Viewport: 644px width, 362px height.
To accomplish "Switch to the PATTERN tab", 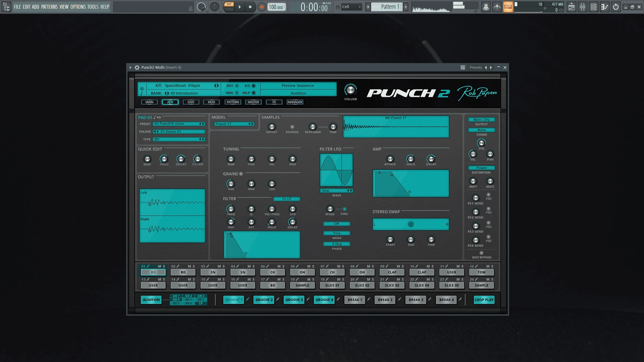I will pyautogui.click(x=233, y=102).
